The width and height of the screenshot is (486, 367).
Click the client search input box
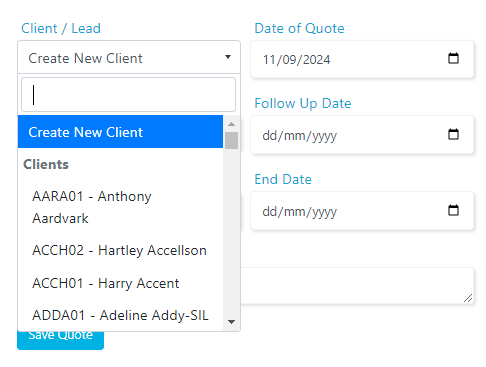[128, 95]
